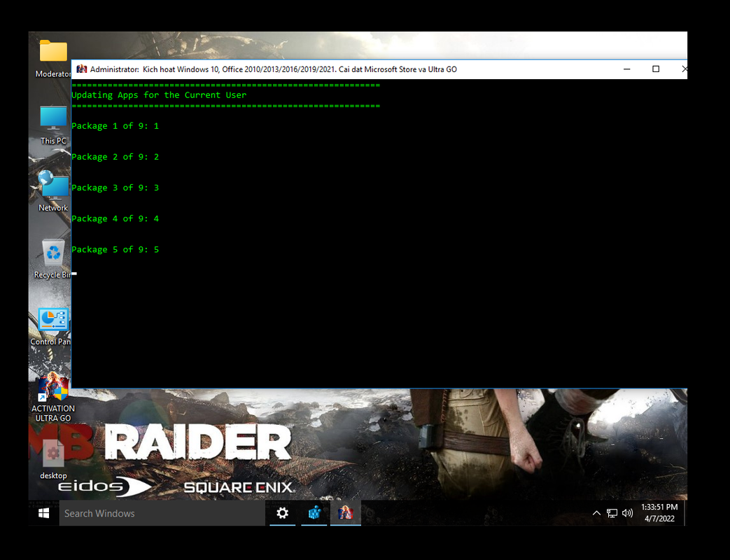This screenshot has height=560, width=730.
Task: Click the console title bar text
Action: pos(273,69)
